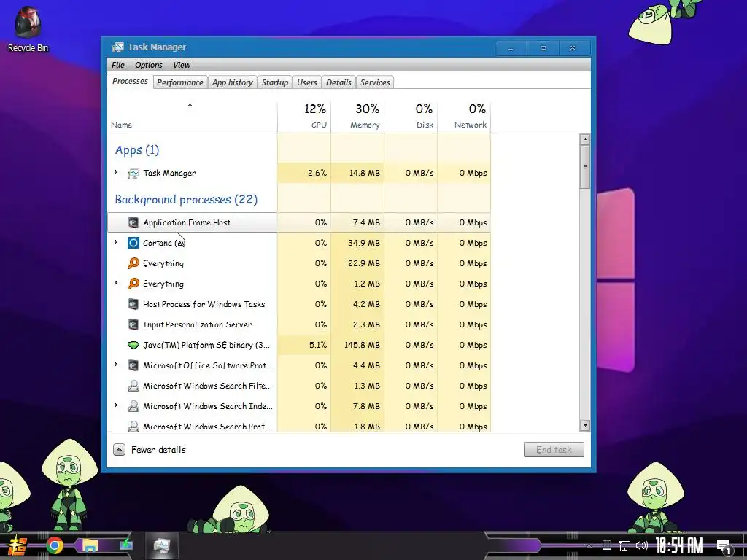Open the File menu
This screenshot has width=747, height=560.
pos(117,65)
